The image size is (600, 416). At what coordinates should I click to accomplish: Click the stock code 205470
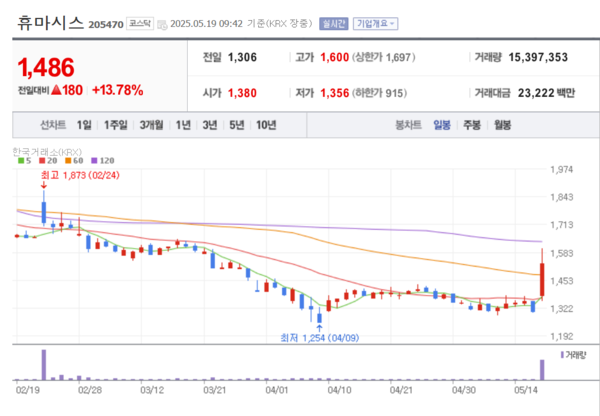106,25
